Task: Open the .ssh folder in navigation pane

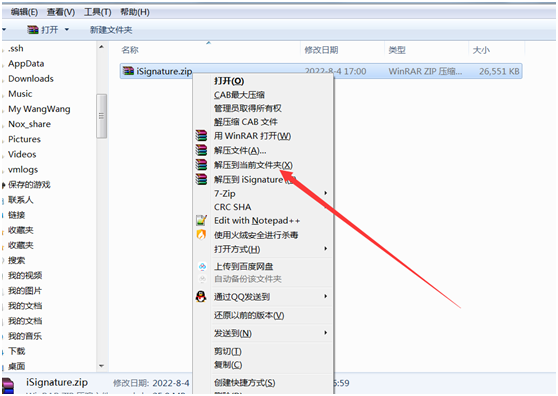Action: click(x=16, y=48)
